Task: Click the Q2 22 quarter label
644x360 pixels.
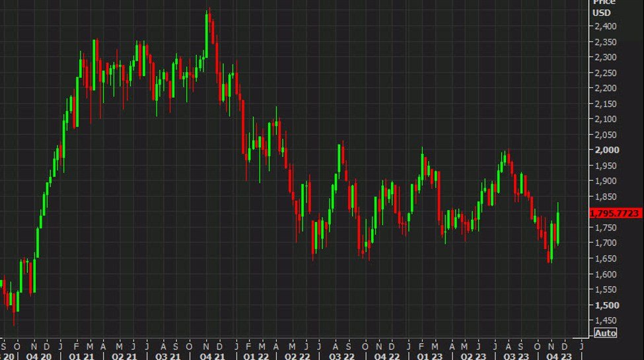Action: pos(297,356)
